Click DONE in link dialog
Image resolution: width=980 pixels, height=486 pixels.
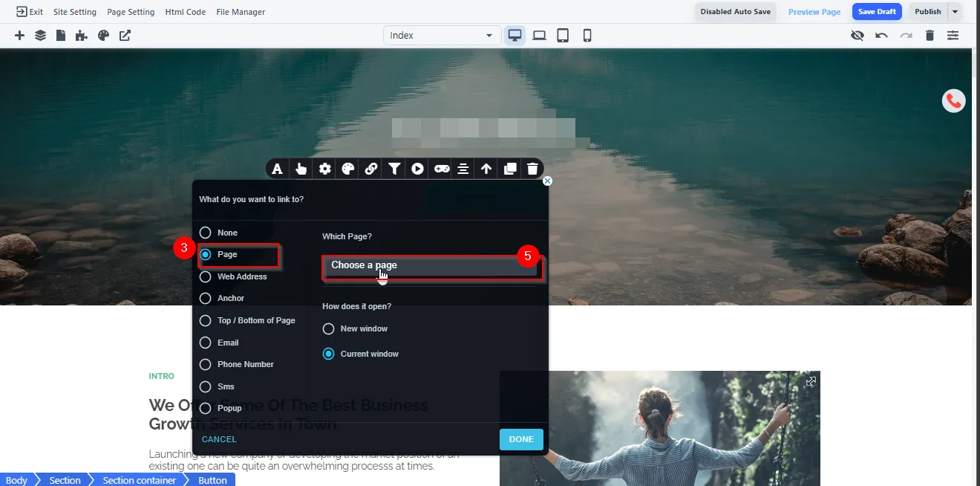[x=521, y=439]
